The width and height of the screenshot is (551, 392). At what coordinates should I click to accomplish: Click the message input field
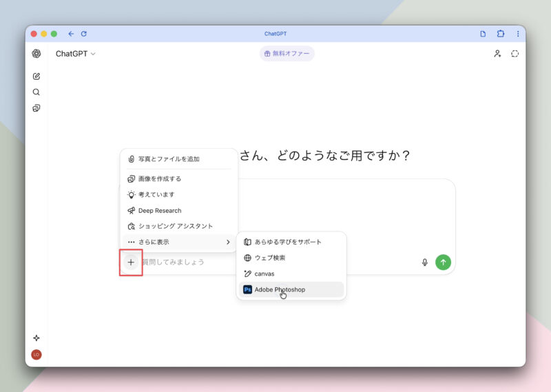click(x=275, y=262)
